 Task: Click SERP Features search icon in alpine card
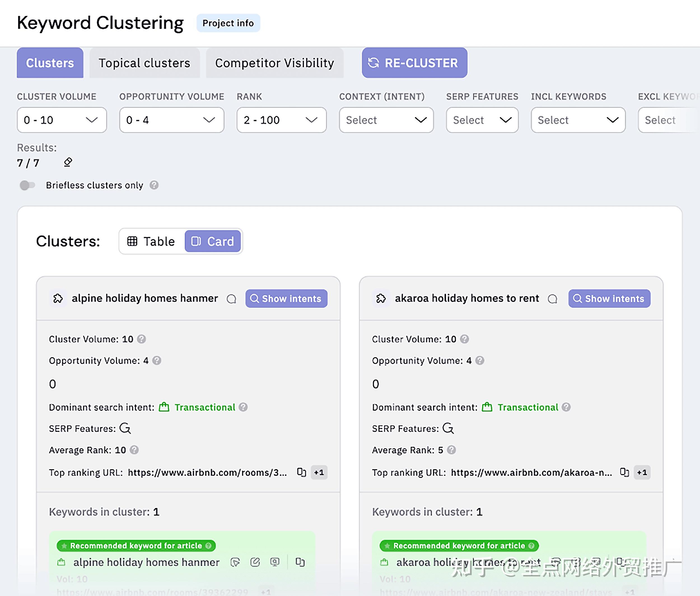(125, 428)
